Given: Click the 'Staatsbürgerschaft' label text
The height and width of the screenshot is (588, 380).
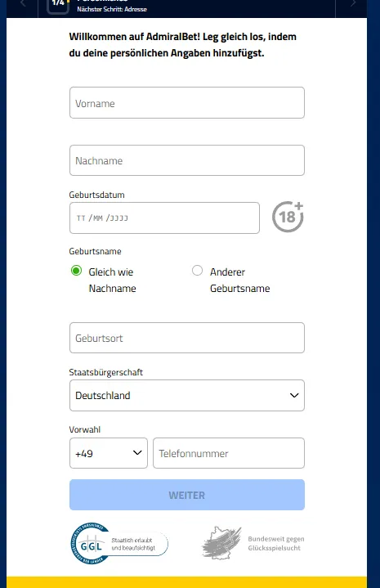Looking at the screenshot, I should pyautogui.click(x=106, y=372).
